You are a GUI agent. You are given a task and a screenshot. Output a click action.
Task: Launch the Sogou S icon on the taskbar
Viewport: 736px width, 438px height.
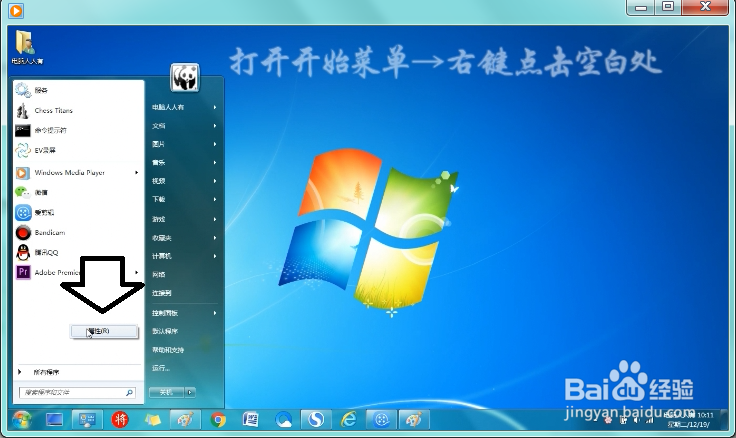(316, 419)
